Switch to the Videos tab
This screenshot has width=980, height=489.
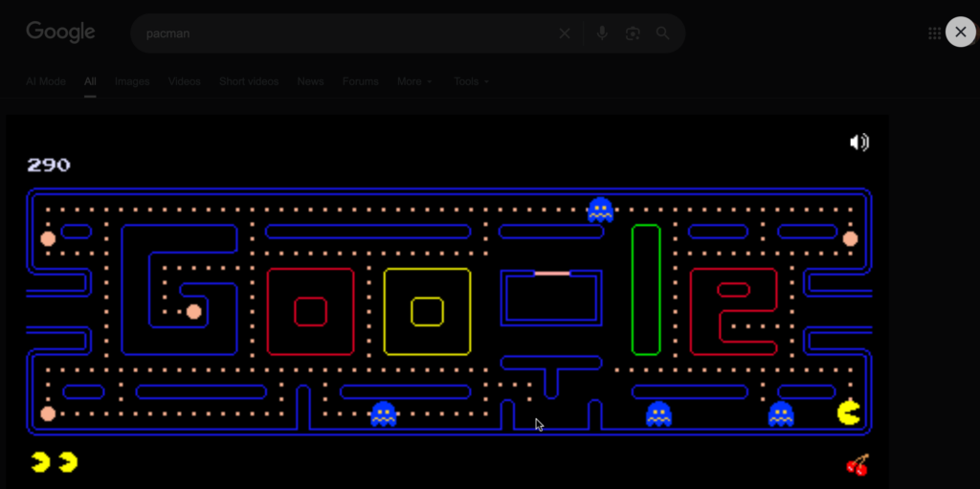(184, 81)
